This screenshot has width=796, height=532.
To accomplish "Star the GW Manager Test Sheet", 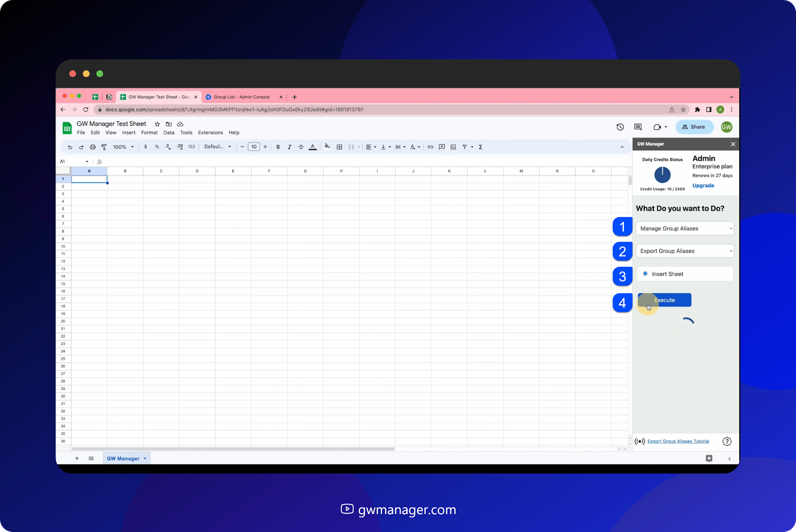I will [157, 124].
